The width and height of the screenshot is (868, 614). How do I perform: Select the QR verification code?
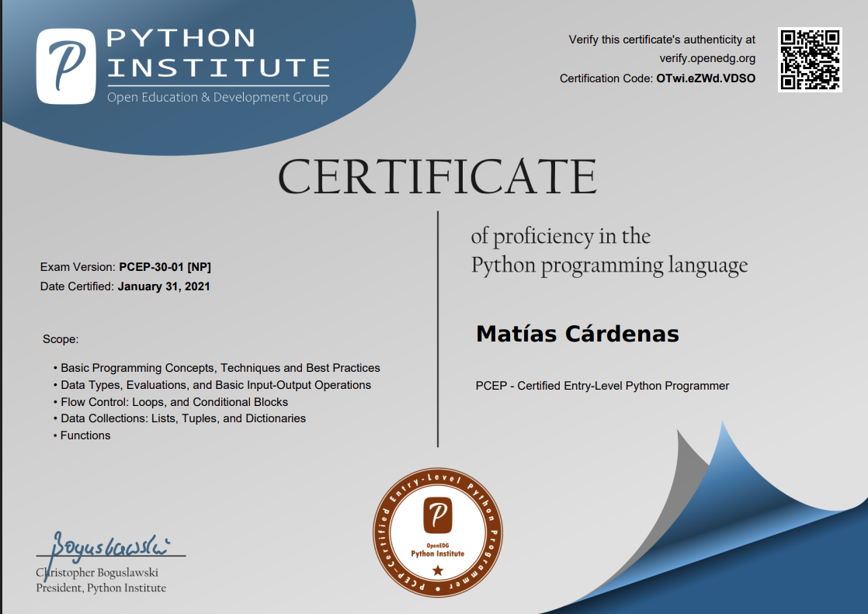pyautogui.click(x=811, y=59)
